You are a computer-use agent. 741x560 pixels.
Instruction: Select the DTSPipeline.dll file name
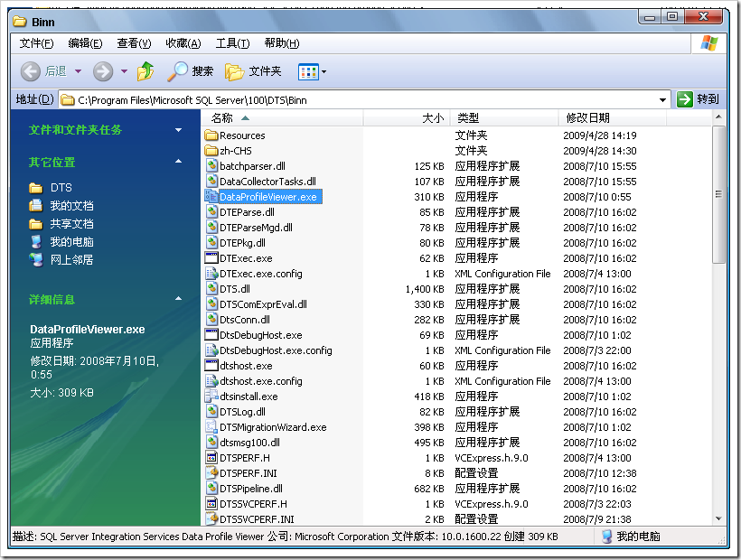pyautogui.click(x=251, y=489)
